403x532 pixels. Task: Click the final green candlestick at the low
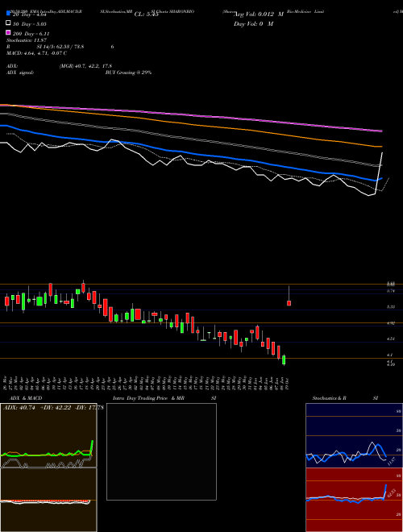click(284, 360)
